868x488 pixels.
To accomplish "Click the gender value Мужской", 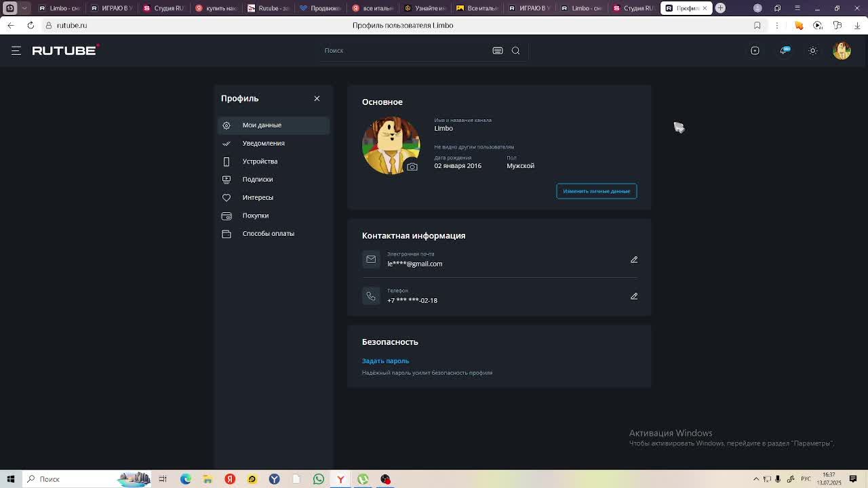I will [x=520, y=165].
